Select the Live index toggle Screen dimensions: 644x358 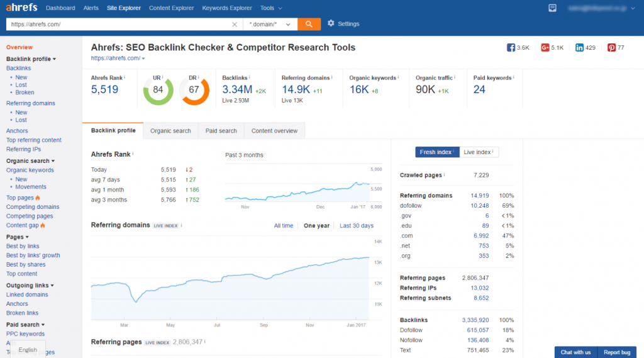pos(479,152)
